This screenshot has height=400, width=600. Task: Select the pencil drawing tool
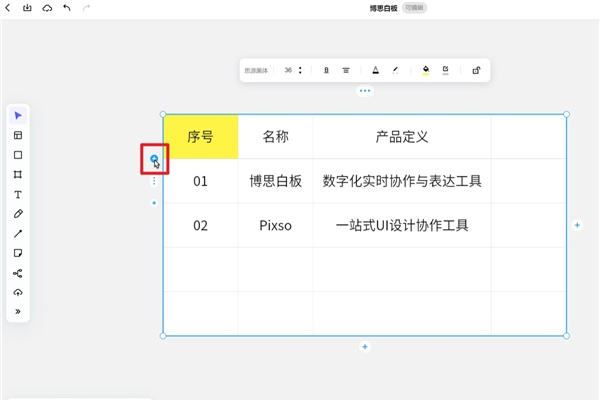click(x=18, y=214)
